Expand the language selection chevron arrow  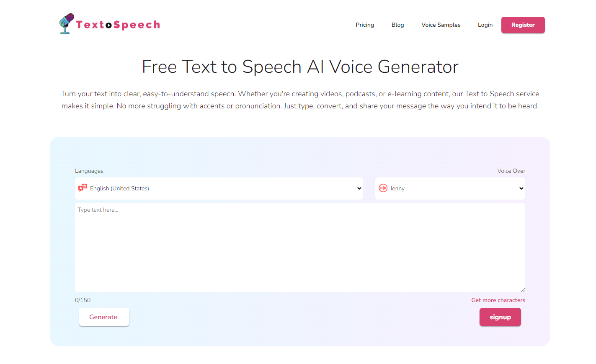[x=359, y=188]
